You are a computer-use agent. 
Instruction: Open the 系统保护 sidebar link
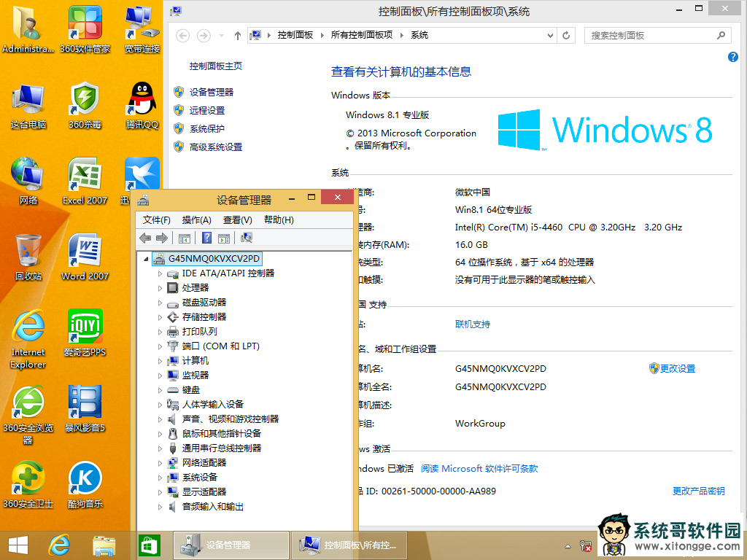[206, 129]
